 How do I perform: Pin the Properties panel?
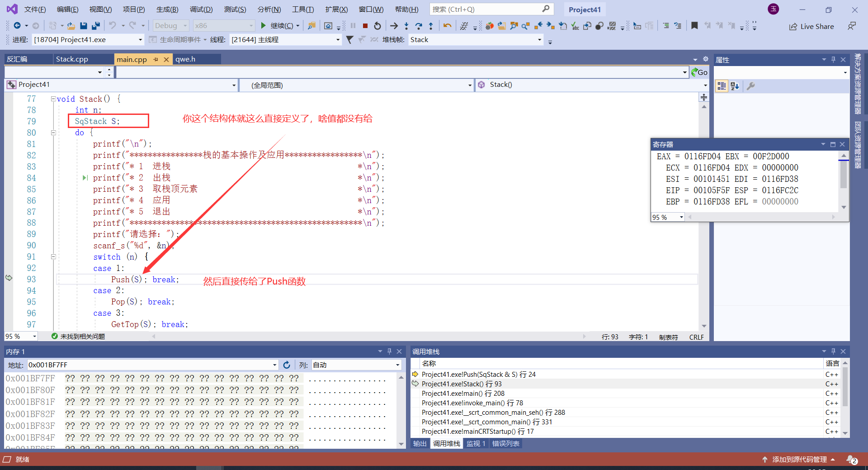click(x=833, y=60)
